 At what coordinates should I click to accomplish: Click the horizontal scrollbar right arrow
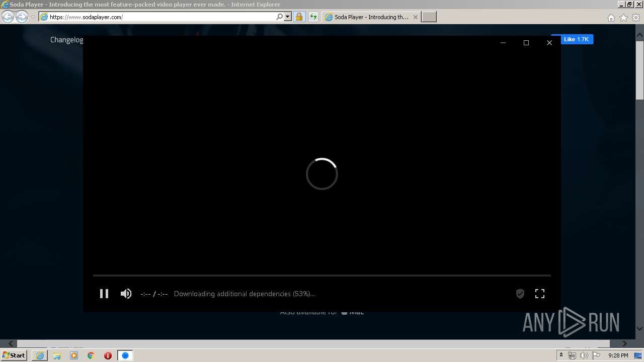624,343
